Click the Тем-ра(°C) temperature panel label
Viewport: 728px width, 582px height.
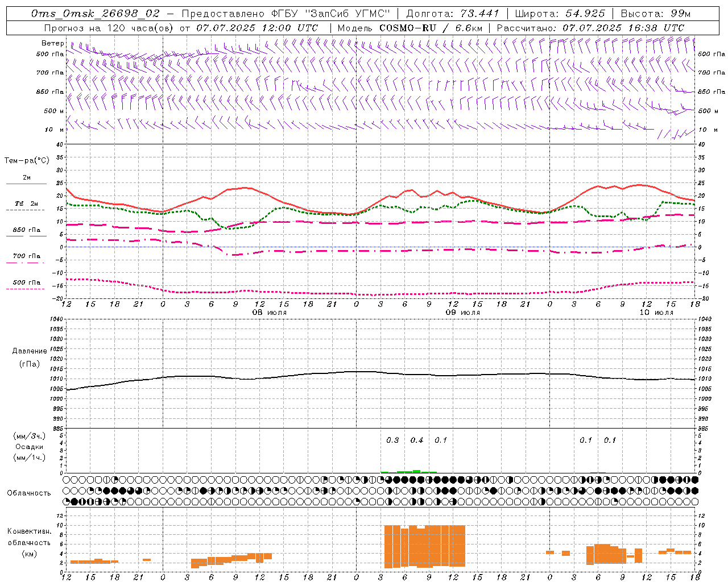click(27, 161)
